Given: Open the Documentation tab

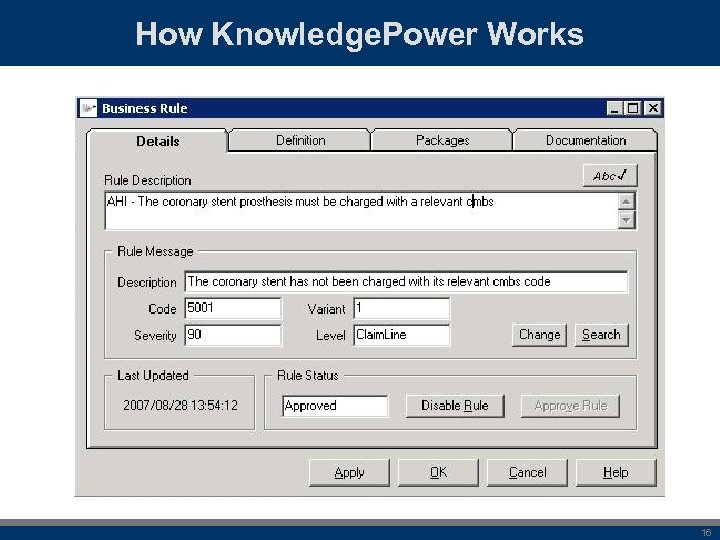Looking at the screenshot, I should (585, 140).
